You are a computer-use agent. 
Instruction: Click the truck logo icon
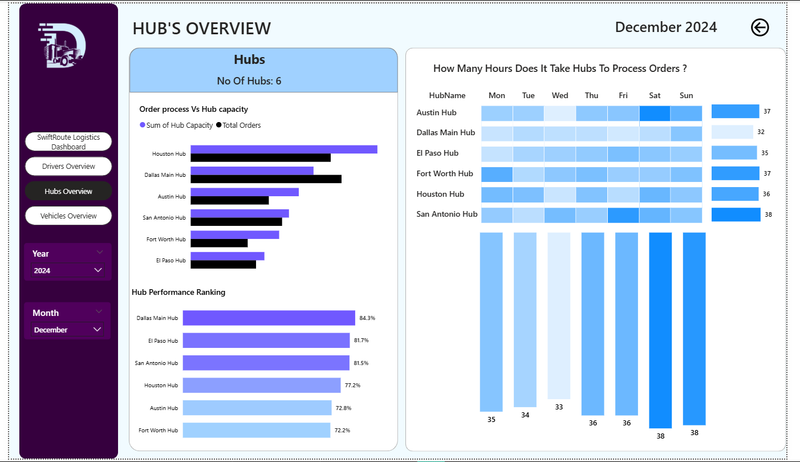tap(62, 45)
